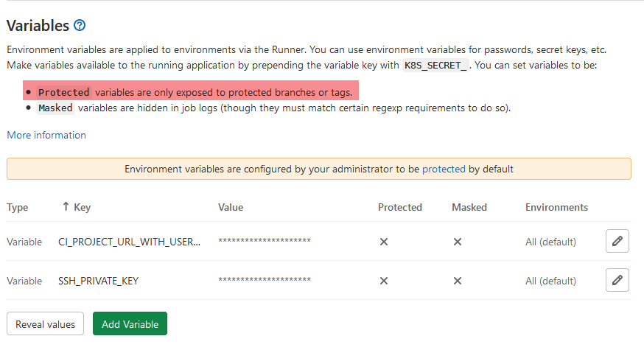Click the Value column header
This screenshot has height=350, width=644.
(231, 208)
